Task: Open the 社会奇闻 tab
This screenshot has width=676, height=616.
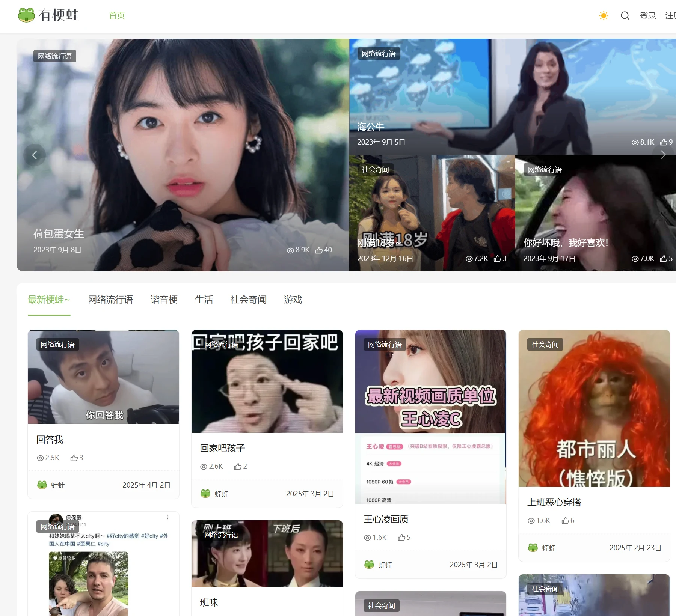Action: pyautogui.click(x=248, y=300)
